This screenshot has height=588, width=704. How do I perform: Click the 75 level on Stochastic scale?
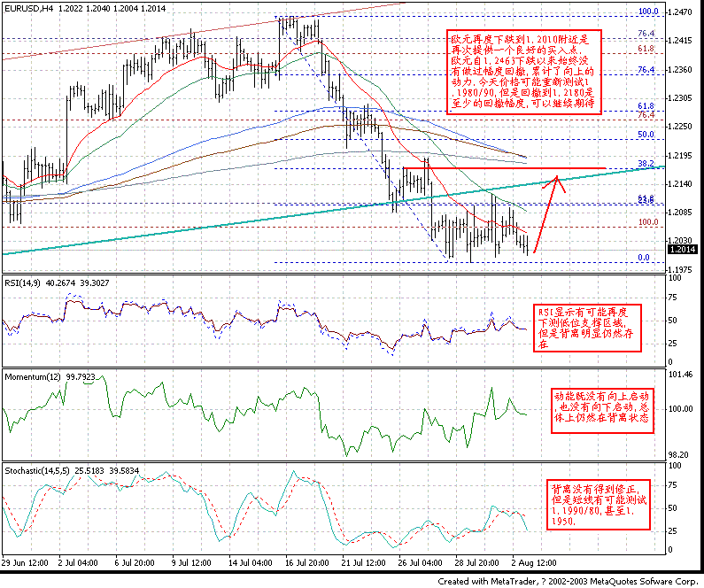[673, 484]
